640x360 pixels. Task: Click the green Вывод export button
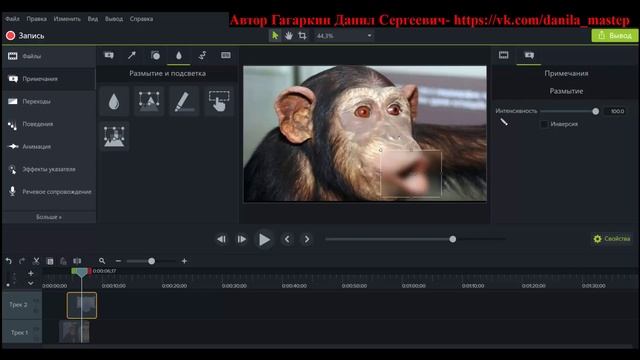point(615,36)
